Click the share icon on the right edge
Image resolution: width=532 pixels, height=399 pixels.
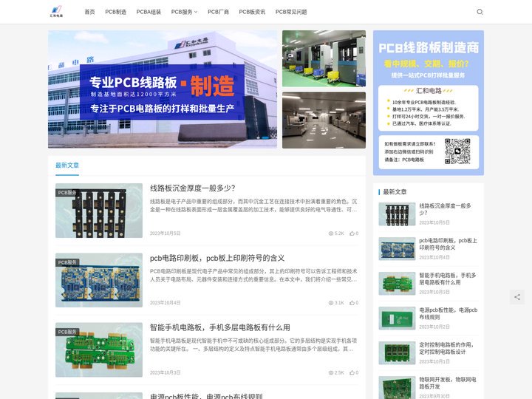(x=517, y=297)
